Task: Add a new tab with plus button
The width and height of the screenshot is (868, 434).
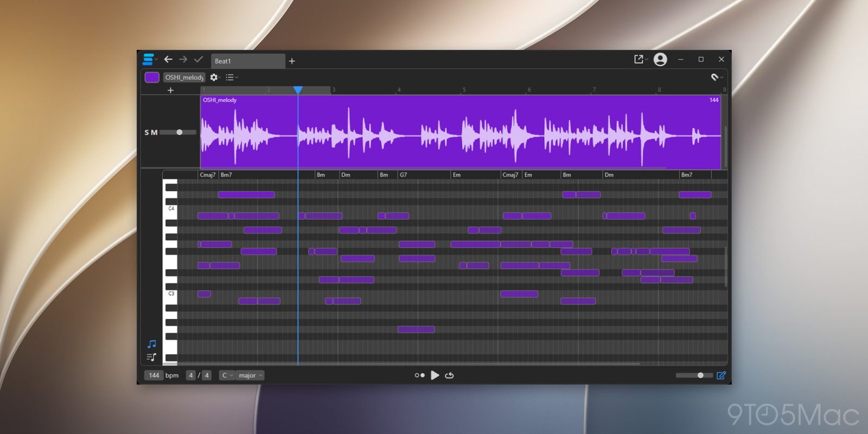Action: tap(292, 61)
